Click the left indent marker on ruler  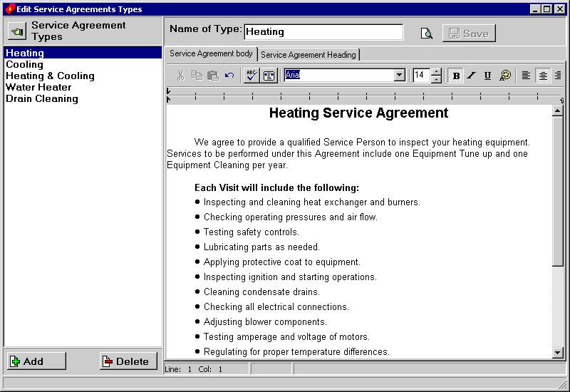click(169, 99)
